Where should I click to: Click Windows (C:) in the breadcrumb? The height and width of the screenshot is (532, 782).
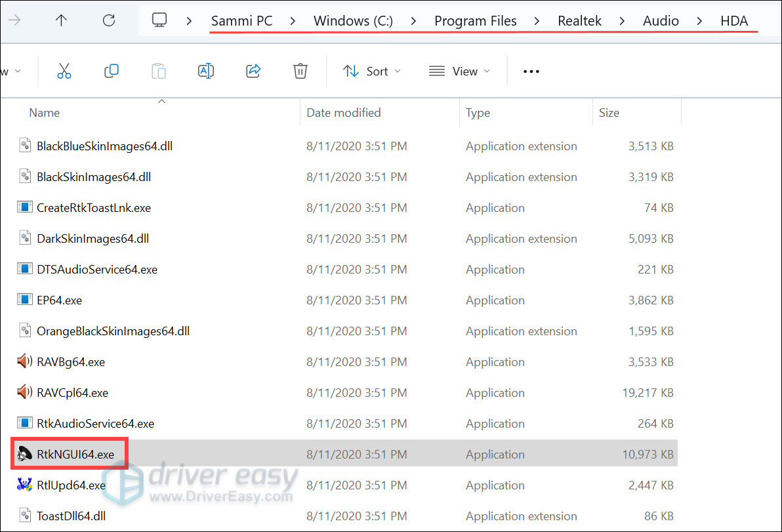[x=353, y=20]
